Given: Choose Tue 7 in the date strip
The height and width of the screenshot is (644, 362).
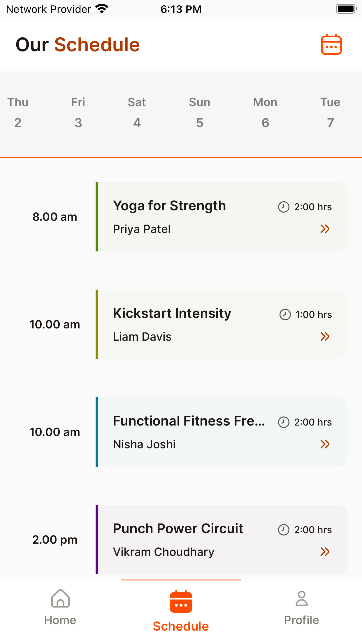Looking at the screenshot, I should pos(330,113).
